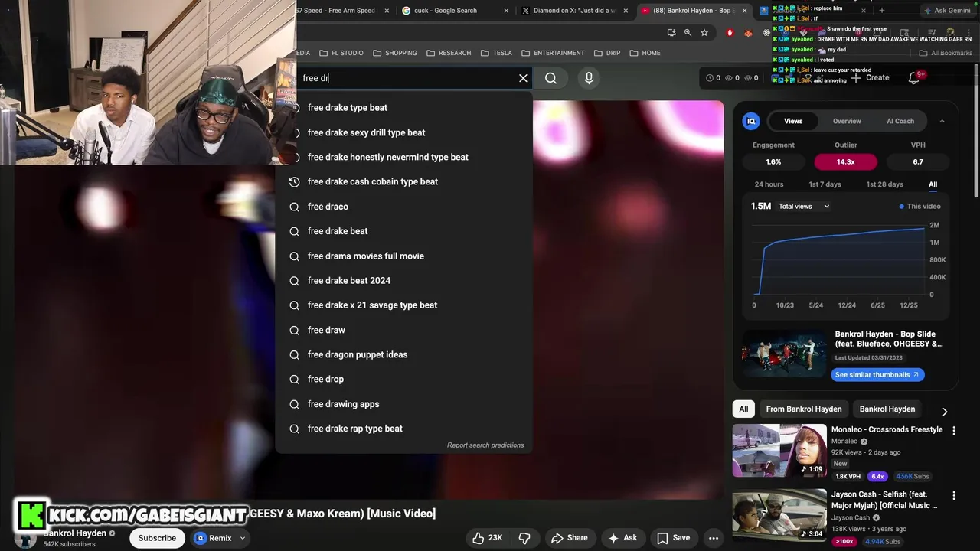Click the vidIQ Remix button
The width and height of the screenshot is (980, 551).
(213, 538)
